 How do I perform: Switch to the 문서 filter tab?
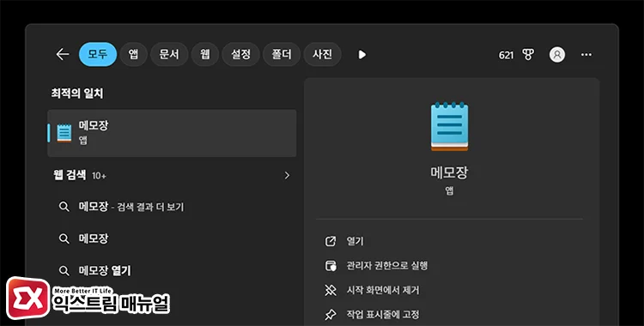[x=169, y=54]
